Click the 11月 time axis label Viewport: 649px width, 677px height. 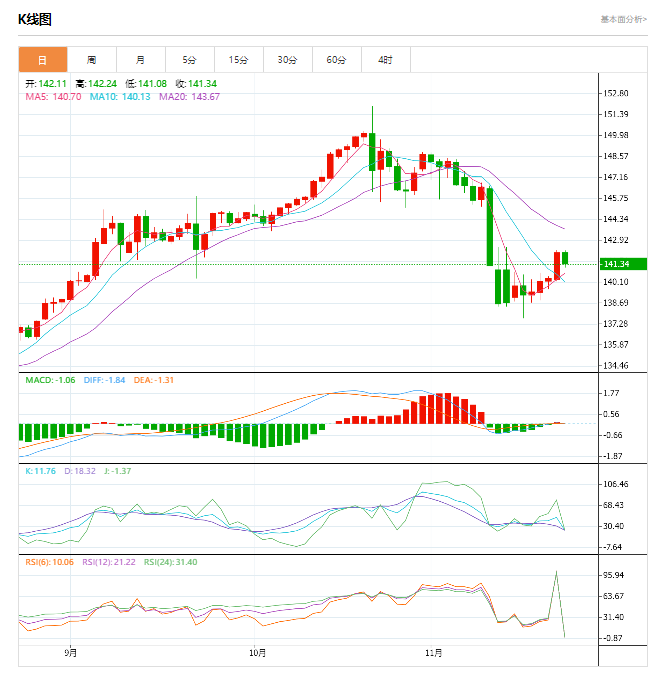click(434, 653)
